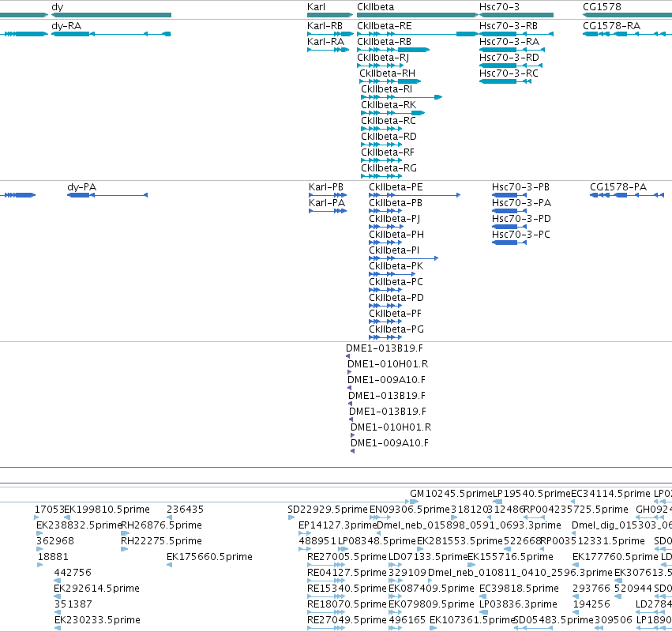Select the CkIIbeta-PJ protein label
Screen dimensions: 672x632
(395, 219)
